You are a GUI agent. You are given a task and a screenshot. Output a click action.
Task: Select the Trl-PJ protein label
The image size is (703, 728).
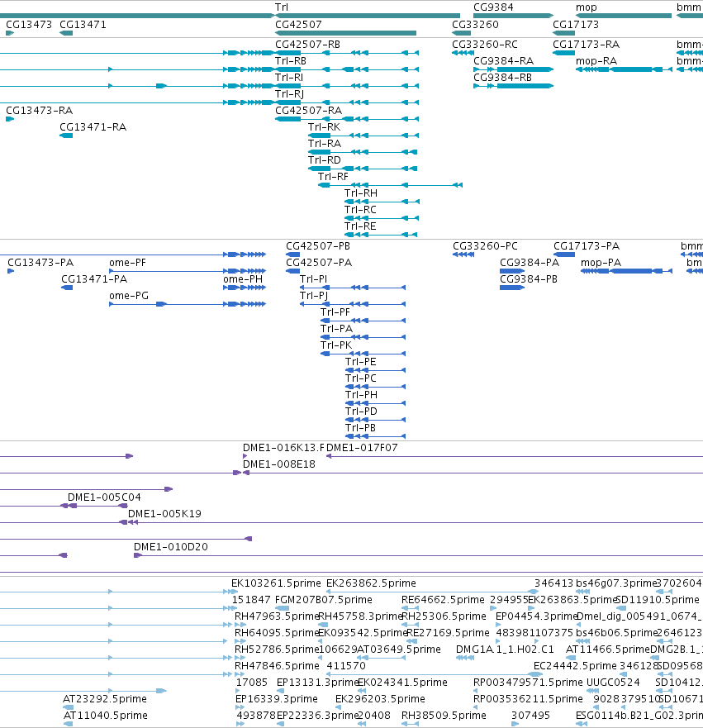click(x=314, y=295)
